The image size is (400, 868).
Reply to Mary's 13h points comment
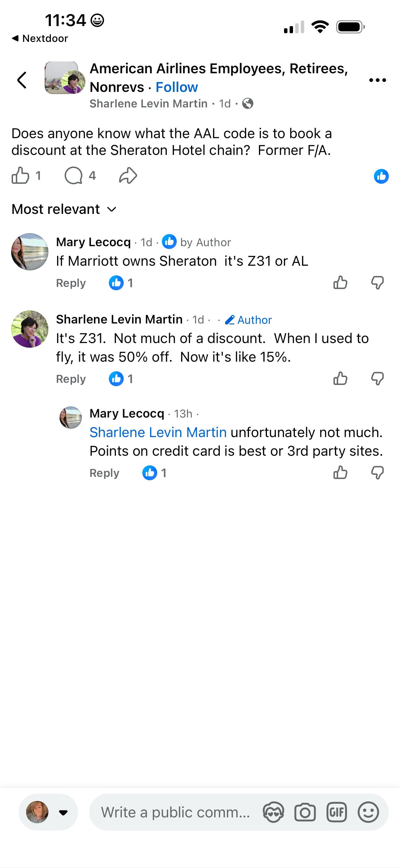point(104,473)
